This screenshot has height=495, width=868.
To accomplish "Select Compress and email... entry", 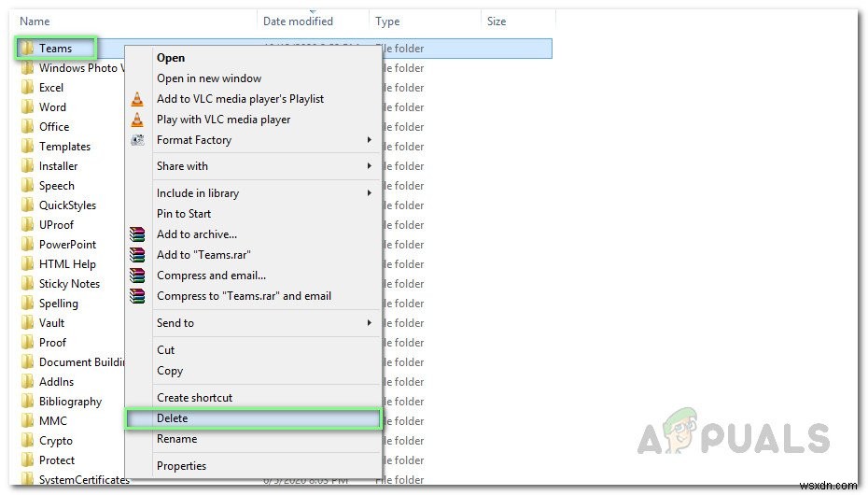I will [x=211, y=276].
